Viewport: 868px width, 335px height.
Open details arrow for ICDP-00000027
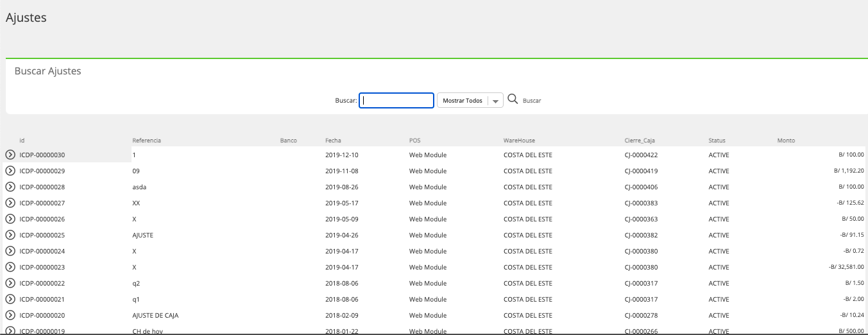click(x=10, y=203)
